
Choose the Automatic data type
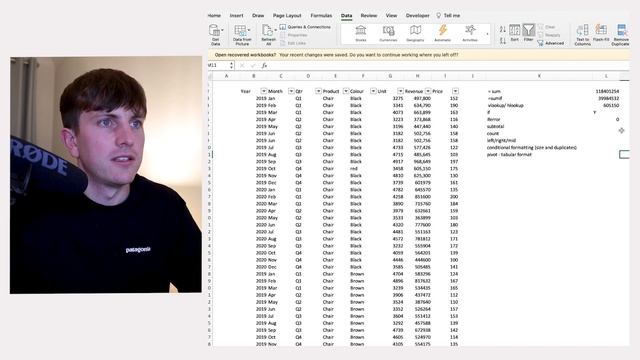point(442,33)
